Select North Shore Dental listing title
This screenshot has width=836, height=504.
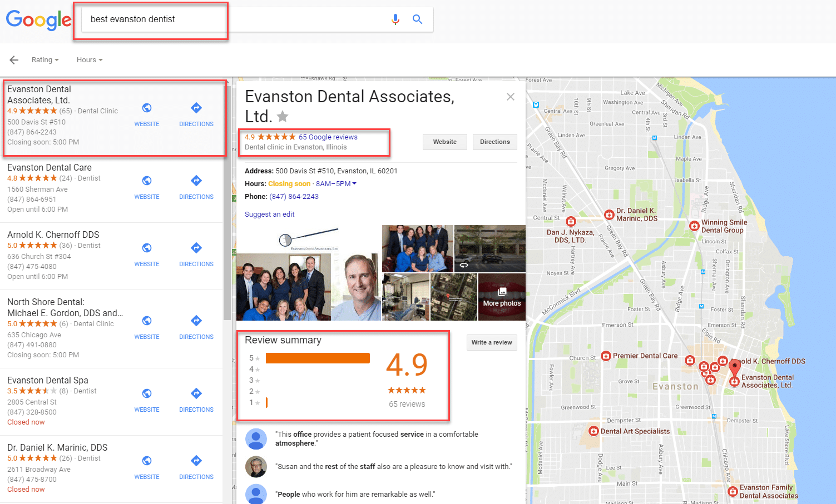click(x=65, y=307)
